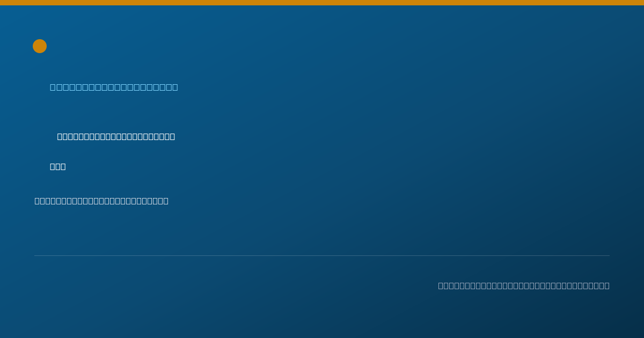This screenshot has height=338, width=644.
Task: Click the thin horizontal divider line
Action: coord(322,255)
